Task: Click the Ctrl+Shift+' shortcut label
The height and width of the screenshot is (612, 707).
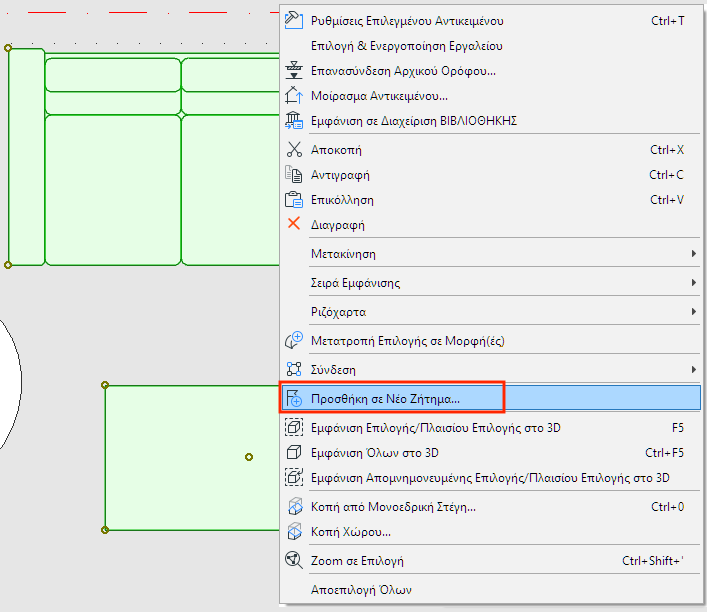Action: (x=652, y=561)
